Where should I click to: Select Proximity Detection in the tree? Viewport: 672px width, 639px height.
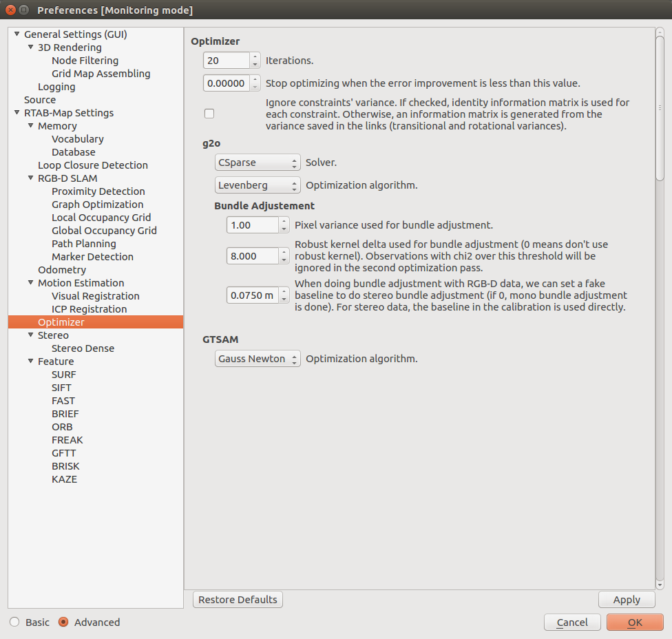[98, 191]
